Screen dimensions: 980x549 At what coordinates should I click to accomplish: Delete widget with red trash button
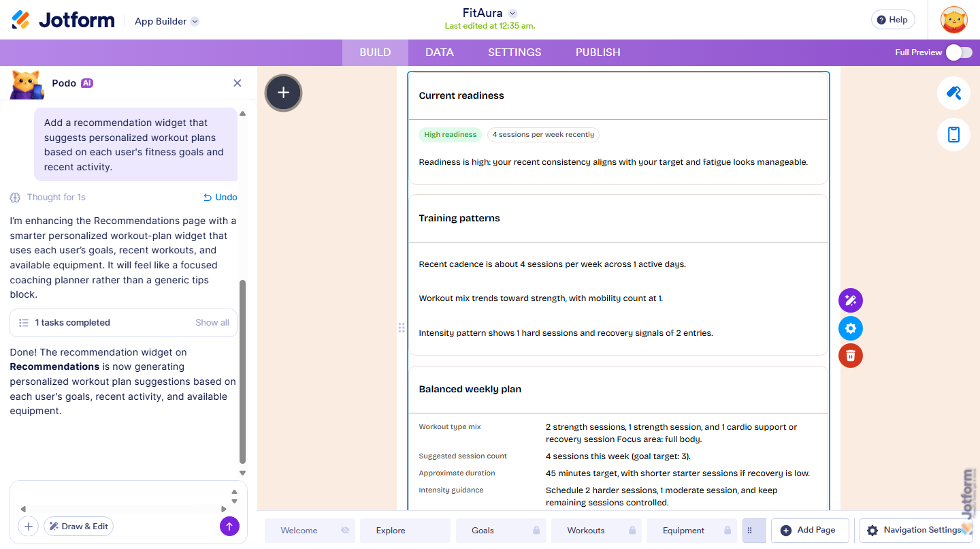click(x=851, y=356)
